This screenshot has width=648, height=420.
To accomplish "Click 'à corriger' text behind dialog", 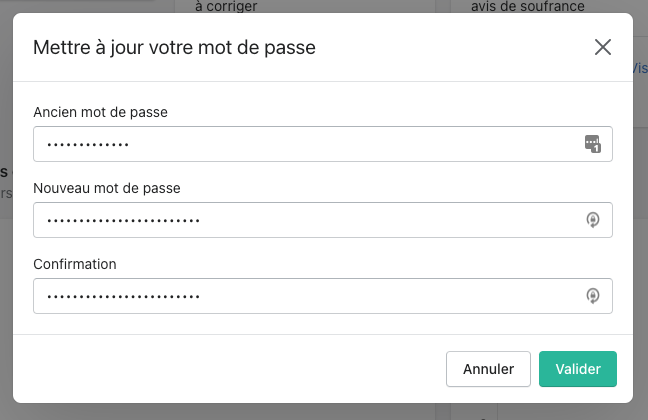I will click(226, 6).
